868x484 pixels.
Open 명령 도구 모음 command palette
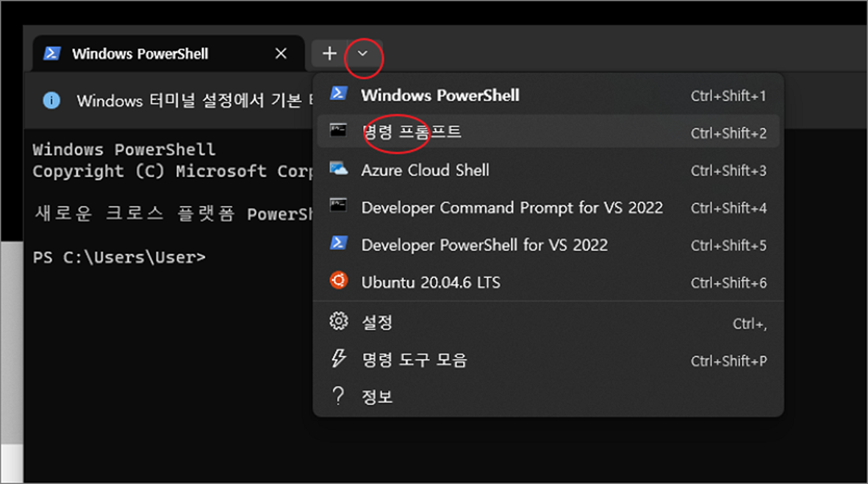(548, 360)
